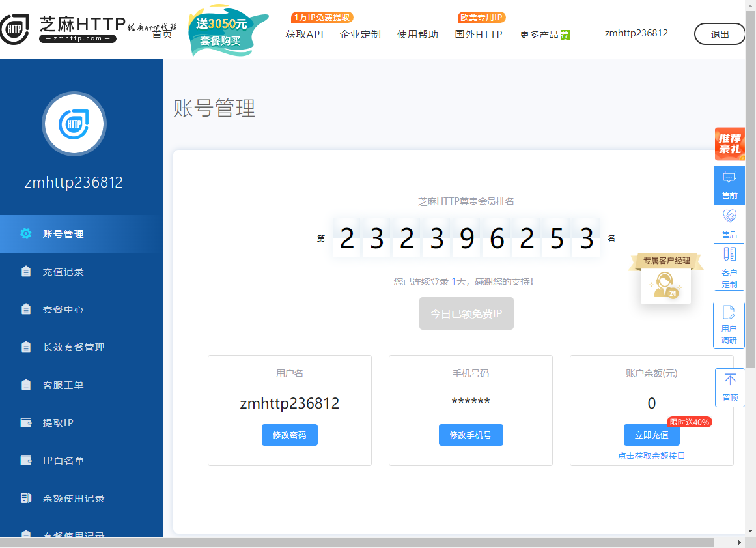This screenshot has width=756, height=548.
Task: Click the 1万IP免费提取 orange badge
Action: (322, 18)
